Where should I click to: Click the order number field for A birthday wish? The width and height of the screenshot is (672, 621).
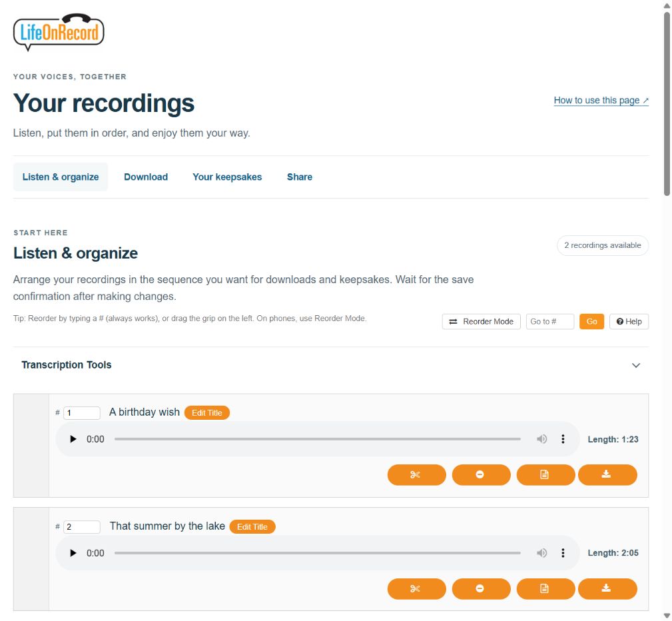pyautogui.click(x=82, y=413)
